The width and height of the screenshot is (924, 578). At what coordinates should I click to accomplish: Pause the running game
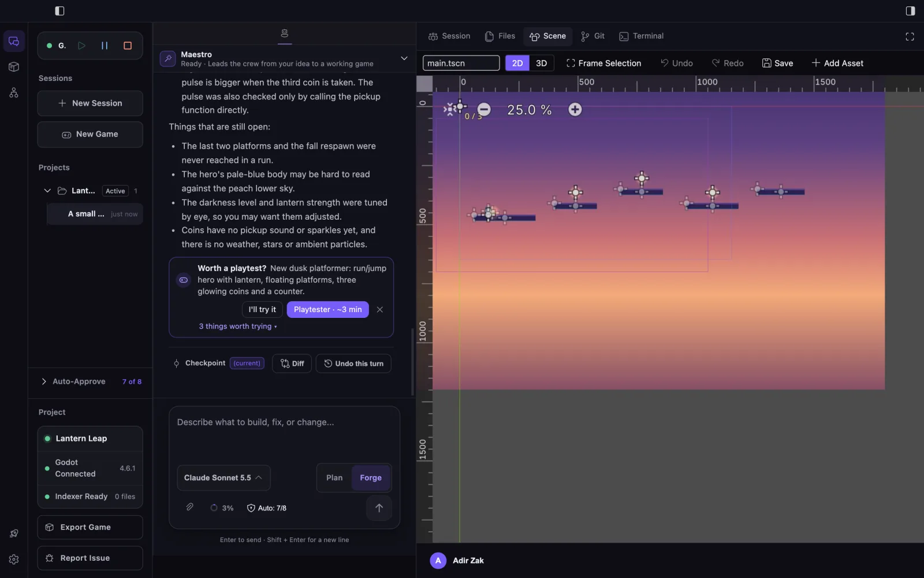[105, 46]
